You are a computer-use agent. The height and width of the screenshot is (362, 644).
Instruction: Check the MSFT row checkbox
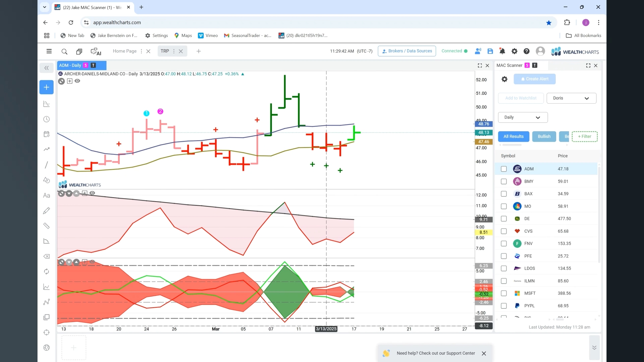pyautogui.click(x=504, y=293)
